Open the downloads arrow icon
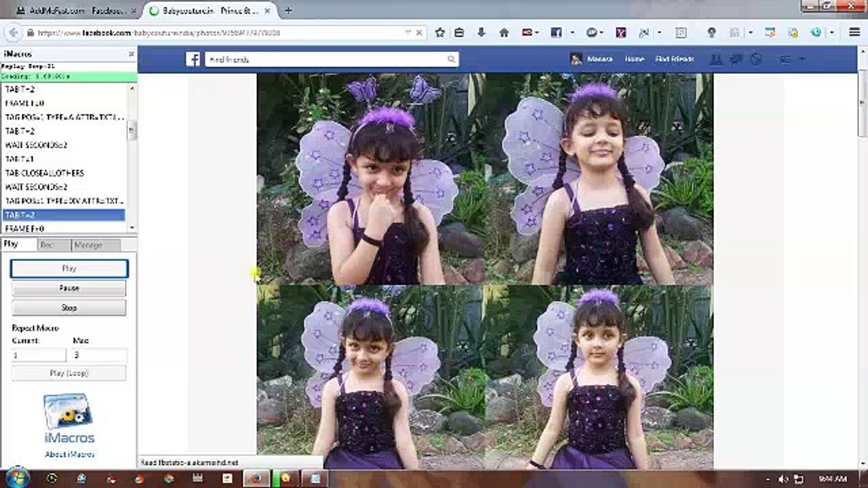This screenshot has width=868, height=488. click(x=481, y=33)
